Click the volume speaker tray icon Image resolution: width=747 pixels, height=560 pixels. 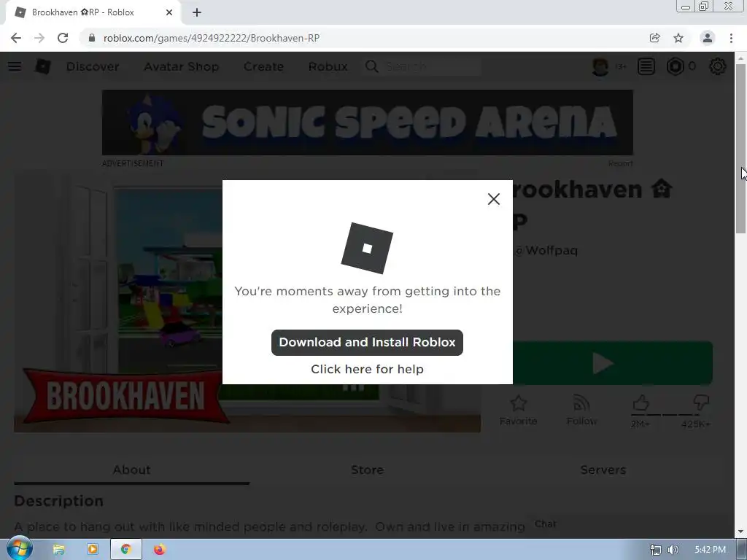(x=673, y=550)
